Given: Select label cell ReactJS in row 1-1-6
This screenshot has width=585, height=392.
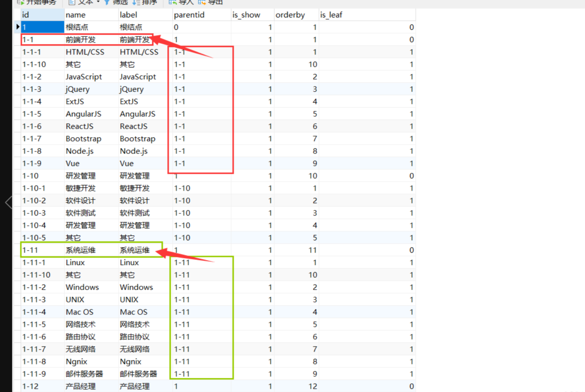Looking at the screenshot, I should (145, 127).
